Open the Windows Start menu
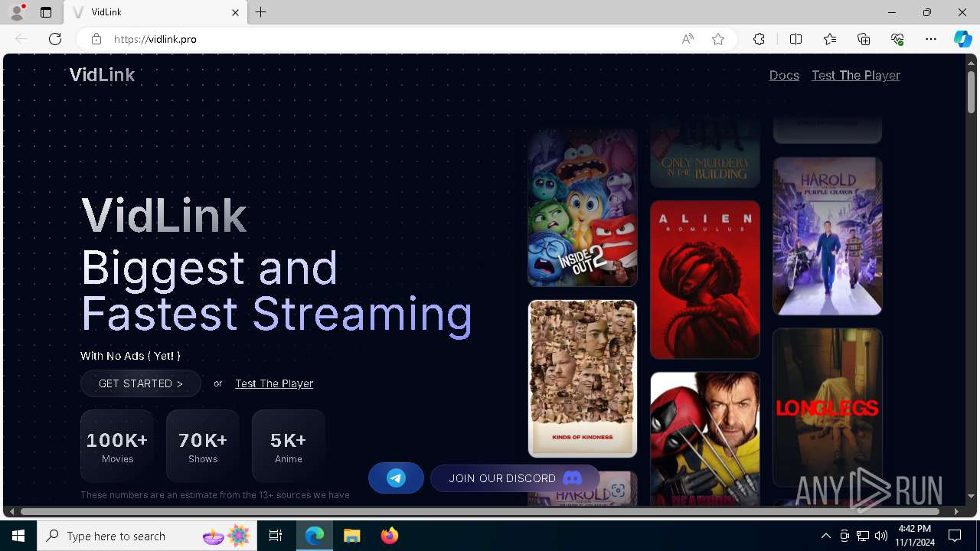The width and height of the screenshot is (980, 551). (18, 536)
